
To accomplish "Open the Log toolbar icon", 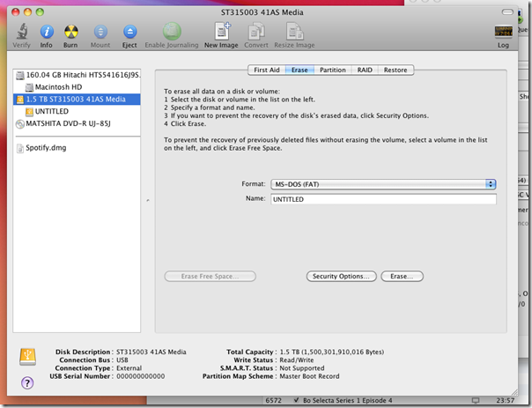I will (504, 32).
